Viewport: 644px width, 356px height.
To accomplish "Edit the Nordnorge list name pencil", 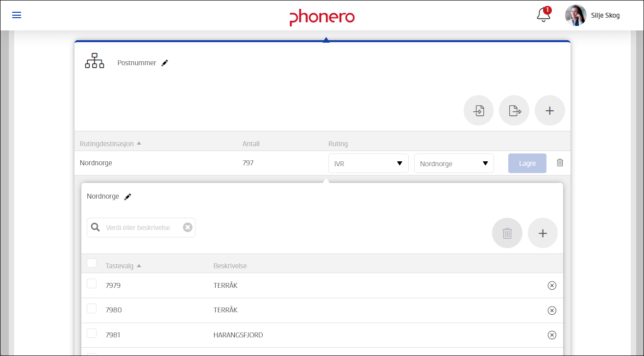I will (128, 197).
